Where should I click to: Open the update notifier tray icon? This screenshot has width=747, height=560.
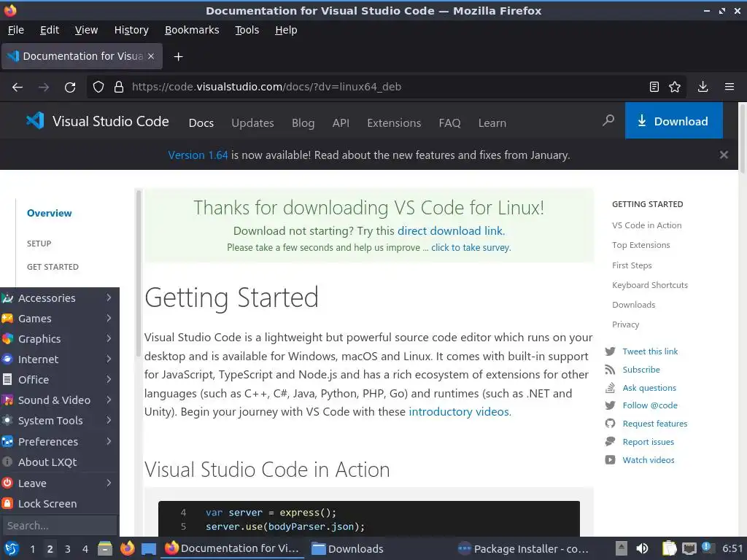pyautogui.click(x=708, y=548)
